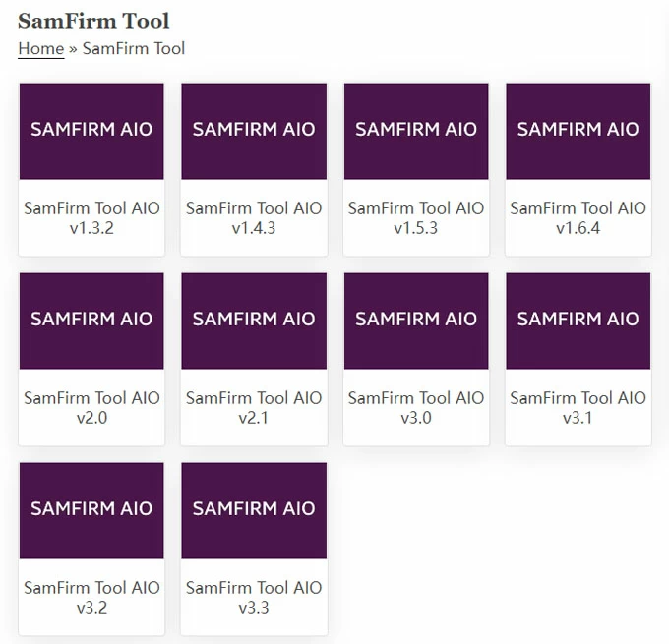Open the SamFirm Tool AIO v1.6.4 thumbnail

(x=578, y=131)
